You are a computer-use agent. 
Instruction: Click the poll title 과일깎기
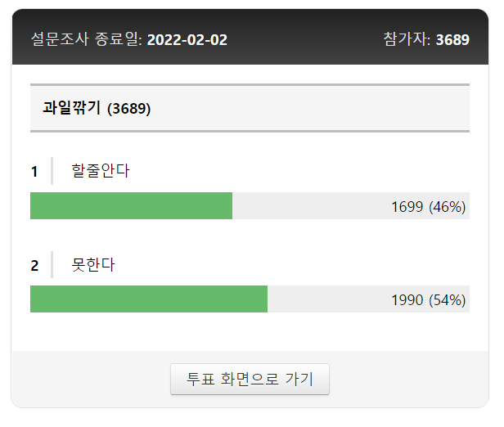pos(73,108)
